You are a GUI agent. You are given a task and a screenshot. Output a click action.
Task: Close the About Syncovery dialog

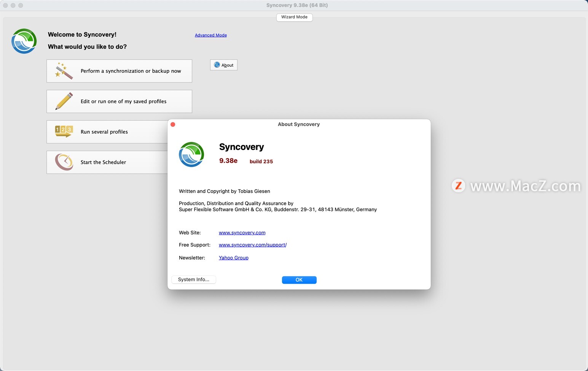click(173, 124)
